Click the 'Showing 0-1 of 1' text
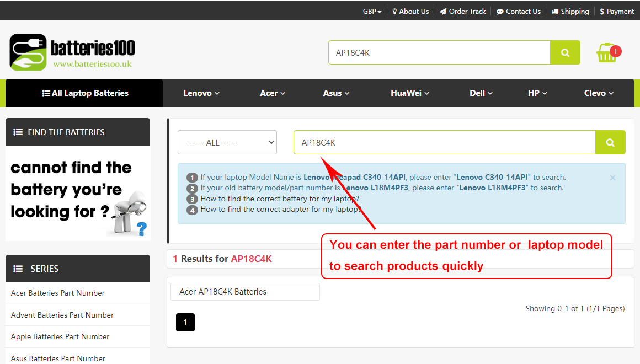This screenshot has height=364, width=640. coord(575,308)
